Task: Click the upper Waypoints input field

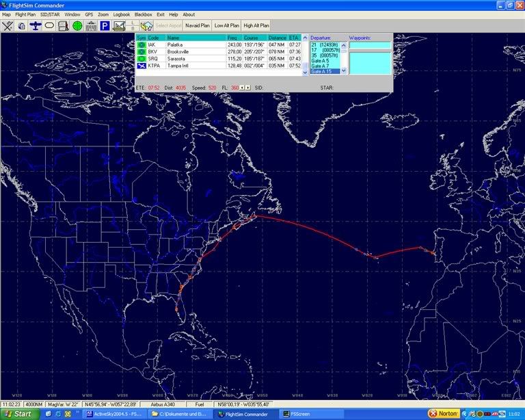Action: [371, 45]
